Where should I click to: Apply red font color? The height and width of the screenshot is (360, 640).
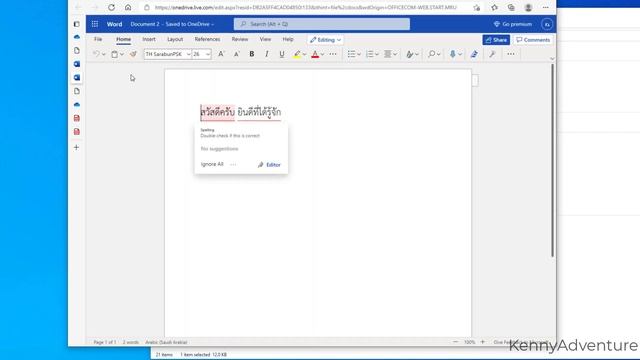click(x=315, y=54)
